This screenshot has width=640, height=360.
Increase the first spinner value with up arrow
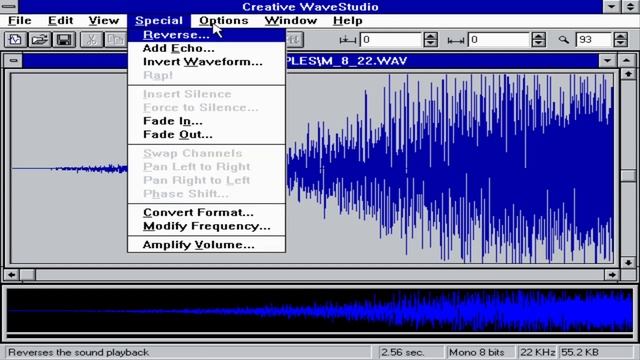tap(431, 36)
